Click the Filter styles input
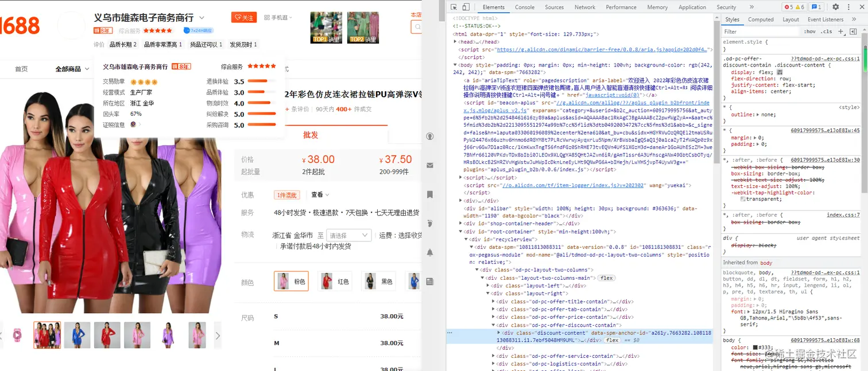This screenshot has width=868, height=371. pyautogui.click(x=759, y=32)
